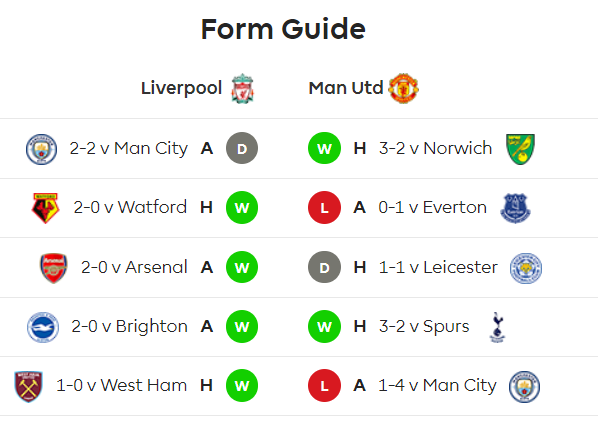Click the Leicester City badge

click(526, 268)
